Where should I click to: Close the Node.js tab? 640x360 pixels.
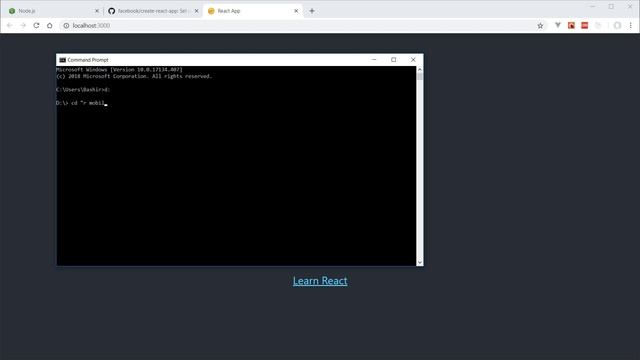(x=97, y=11)
